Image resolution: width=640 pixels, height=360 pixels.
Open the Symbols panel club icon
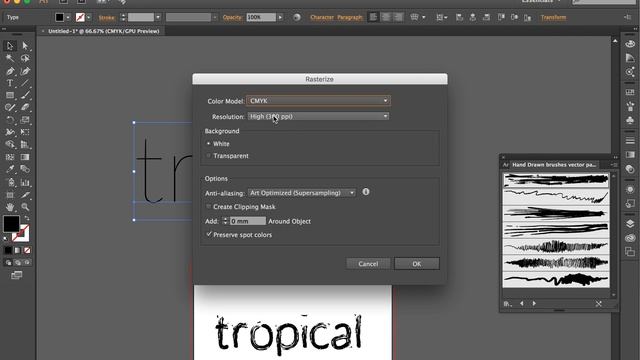(x=630, y=120)
